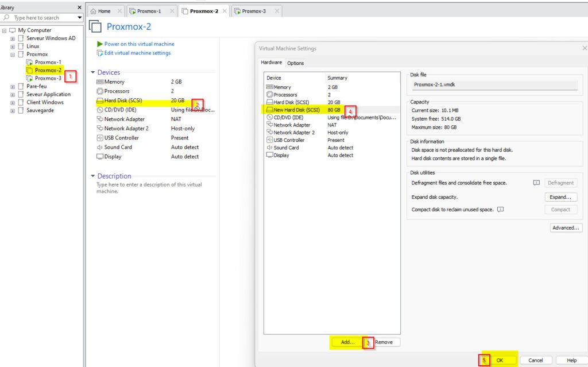Image resolution: width=588 pixels, height=367 pixels.
Task: Click the OK button
Action: point(500,360)
